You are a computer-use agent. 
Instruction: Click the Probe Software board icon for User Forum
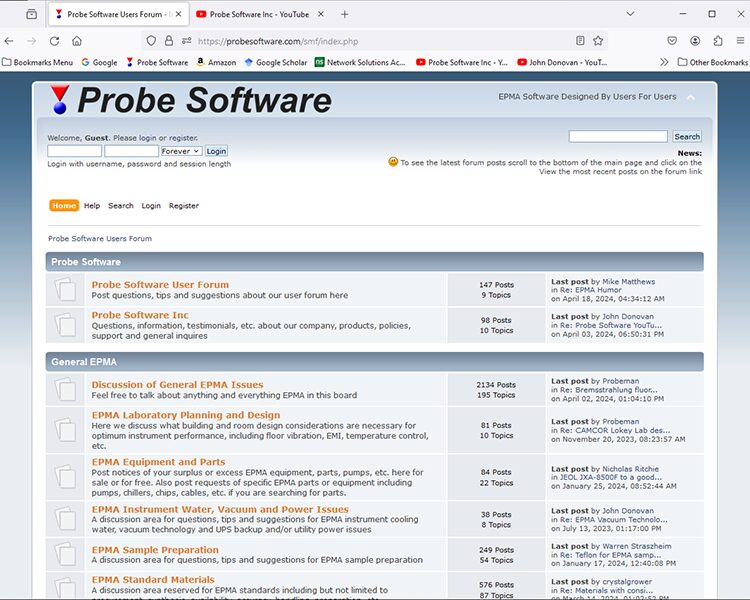point(65,289)
